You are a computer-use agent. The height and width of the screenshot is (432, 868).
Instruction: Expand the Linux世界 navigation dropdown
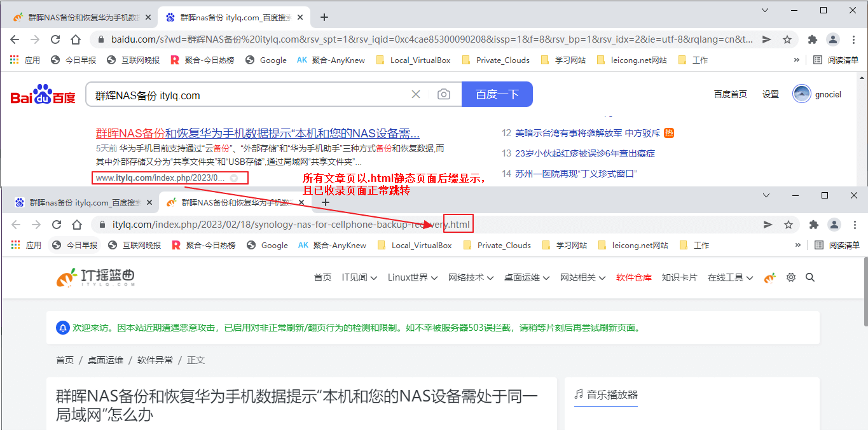411,277
